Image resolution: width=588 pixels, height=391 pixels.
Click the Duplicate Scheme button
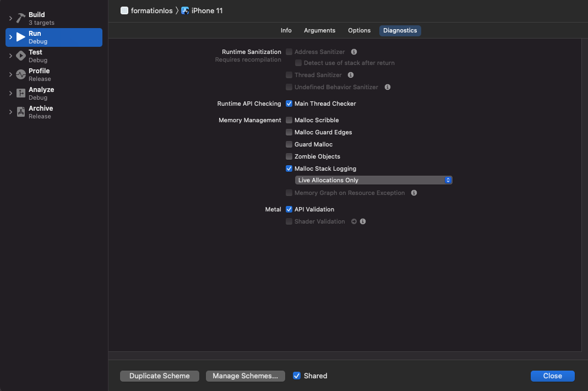tap(159, 376)
